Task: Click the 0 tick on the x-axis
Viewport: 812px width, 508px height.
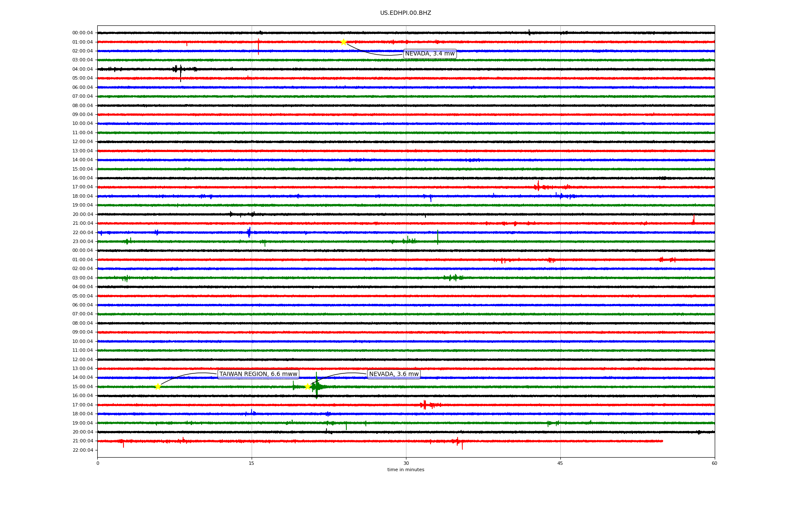Action: pyautogui.click(x=98, y=463)
